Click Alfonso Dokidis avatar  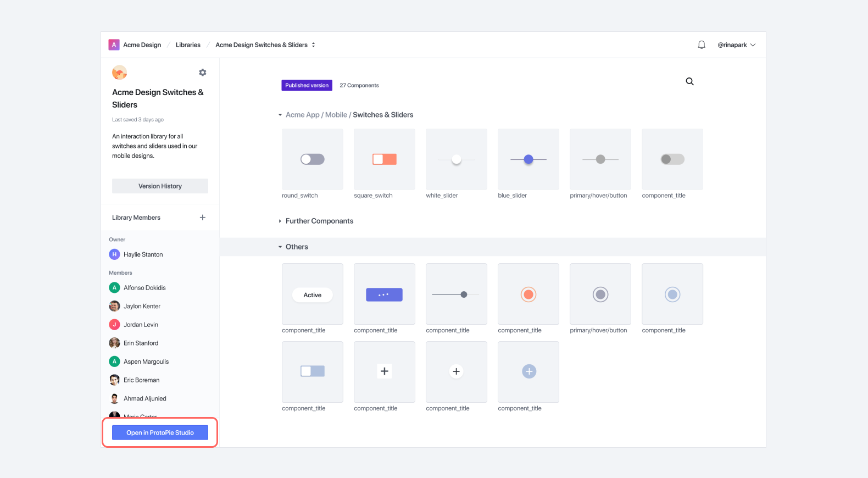(x=114, y=287)
